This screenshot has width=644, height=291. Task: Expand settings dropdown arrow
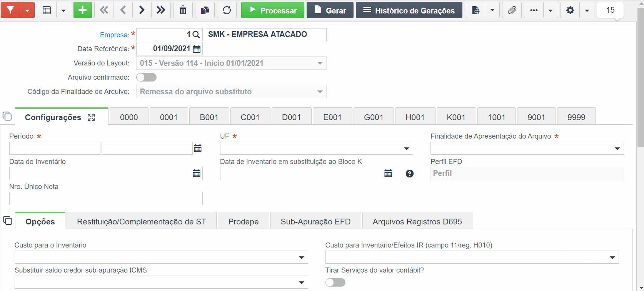[x=587, y=10]
